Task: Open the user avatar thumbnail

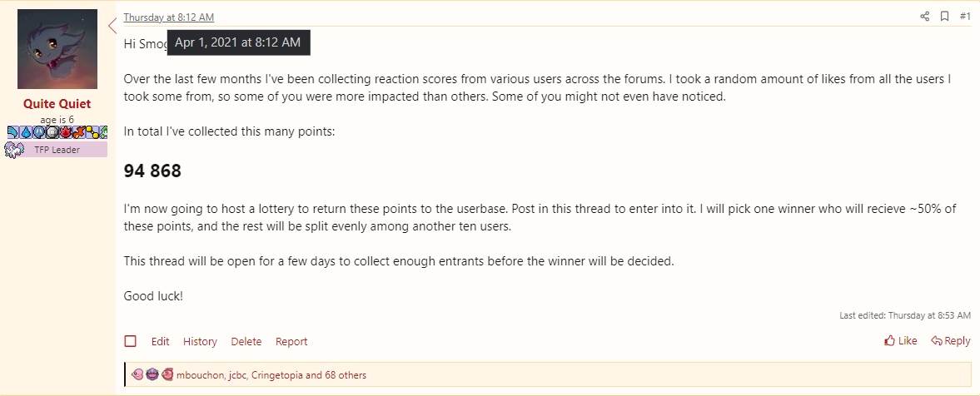Action: coord(57,50)
